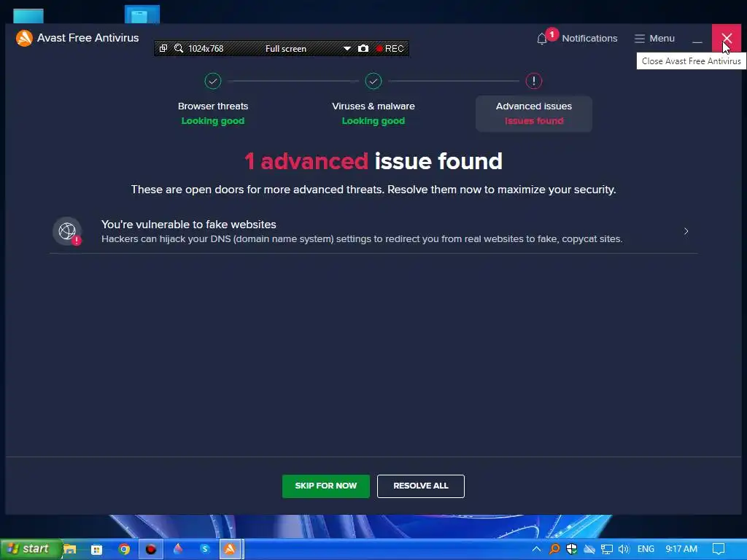Screen dimensions: 747x560
Task: Click the globe DNS vulnerability icon
Action: tap(67, 231)
